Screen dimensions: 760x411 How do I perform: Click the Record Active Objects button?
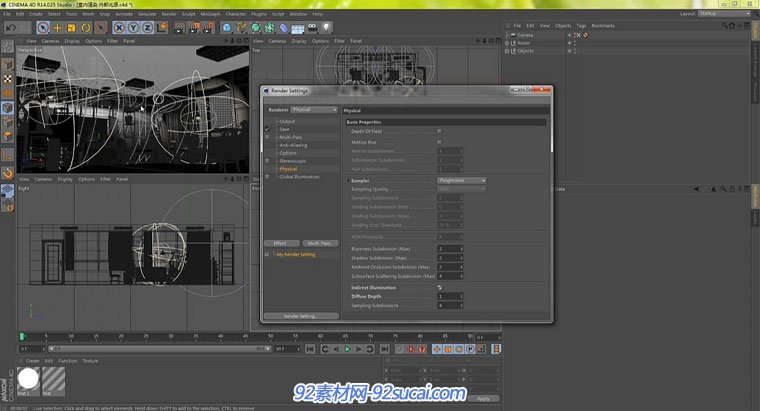click(x=399, y=349)
